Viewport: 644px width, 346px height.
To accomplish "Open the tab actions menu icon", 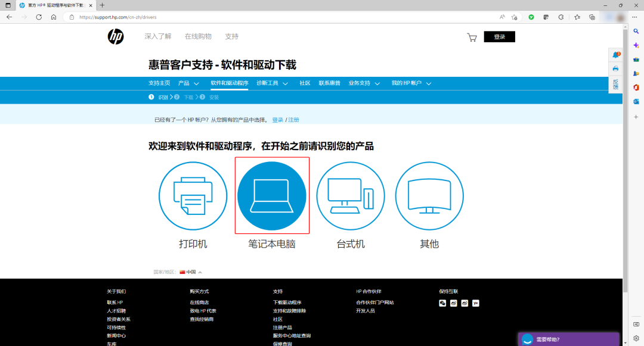I will click(x=8, y=5).
